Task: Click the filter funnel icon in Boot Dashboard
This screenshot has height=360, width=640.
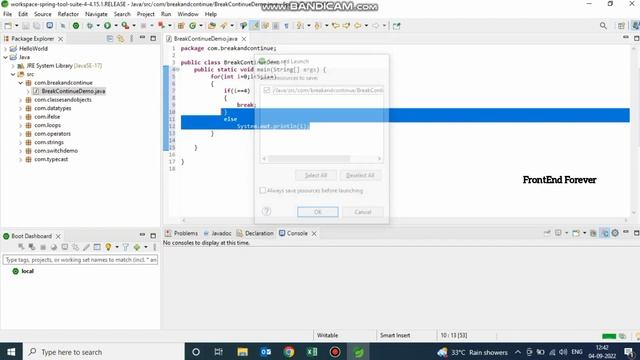Action: (126, 247)
